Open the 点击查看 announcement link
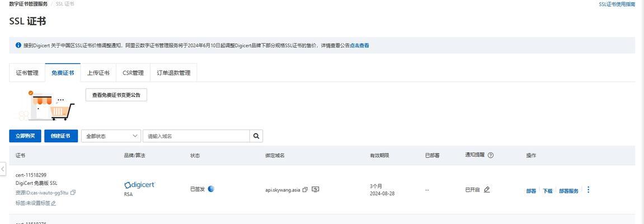644x224 pixels. coord(359,45)
